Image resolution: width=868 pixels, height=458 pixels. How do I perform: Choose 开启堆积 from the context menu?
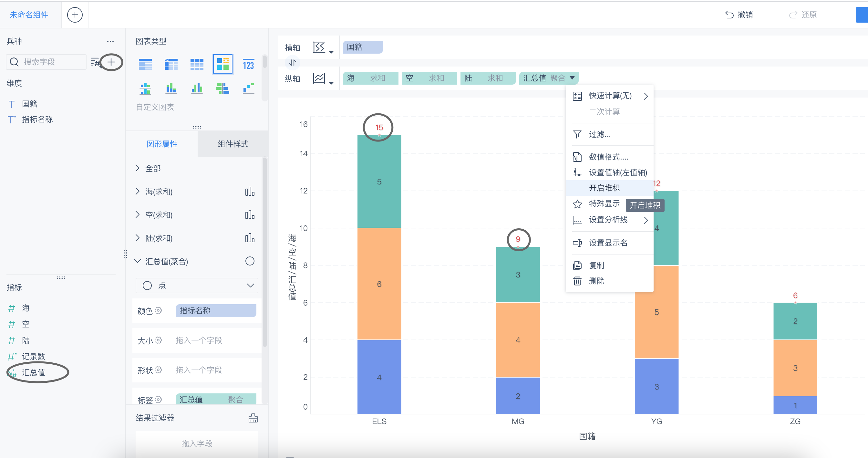pyautogui.click(x=609, y=188)
